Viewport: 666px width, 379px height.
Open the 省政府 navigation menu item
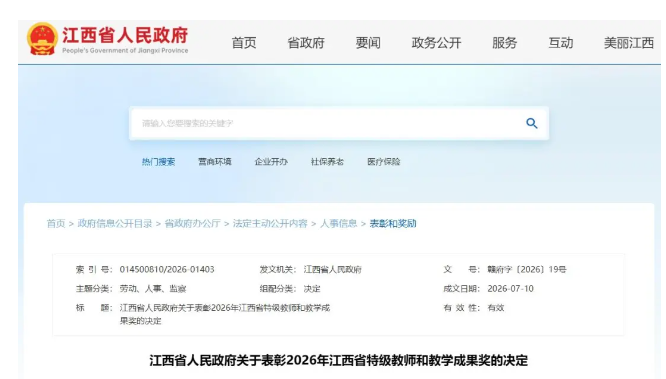306,43
